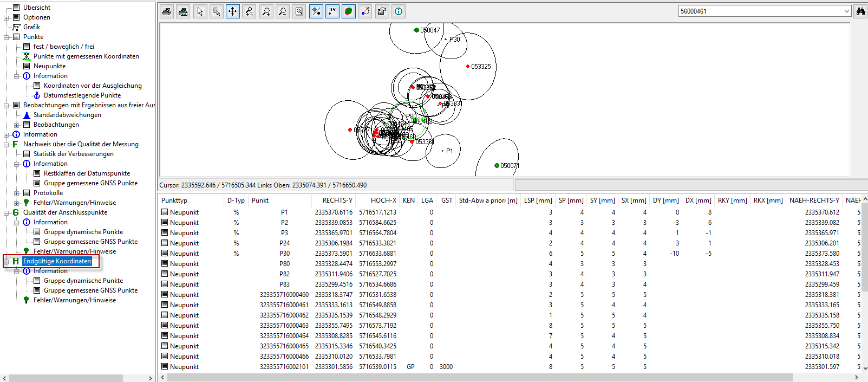Click the binoculars search icon
Viewport: 868px width, 382px height.
pyautogui.click(x=860, y=11)
